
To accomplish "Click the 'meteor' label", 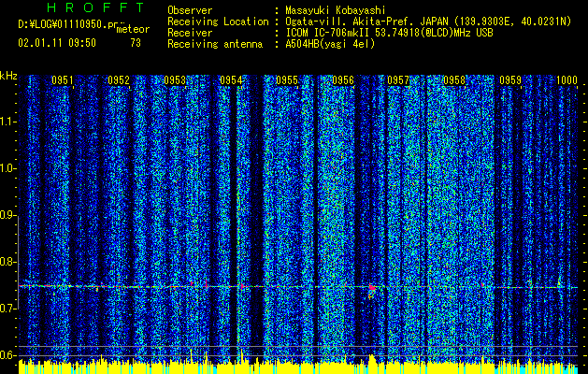I will (133, 29).
